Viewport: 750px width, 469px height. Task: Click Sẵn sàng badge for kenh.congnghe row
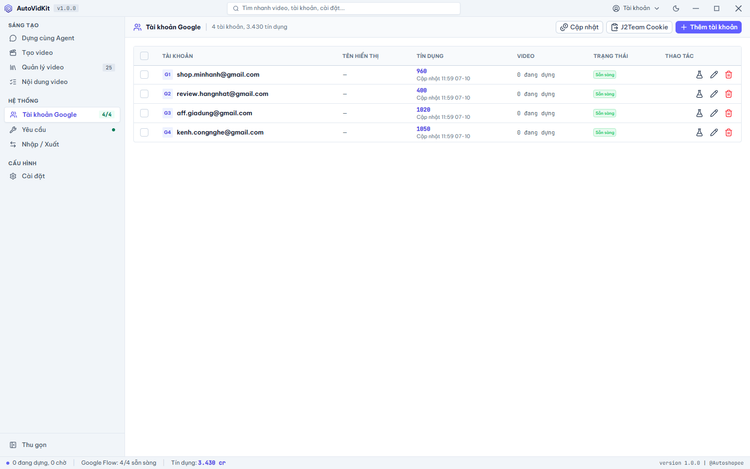pyautogui.click(x=605, y=132)
